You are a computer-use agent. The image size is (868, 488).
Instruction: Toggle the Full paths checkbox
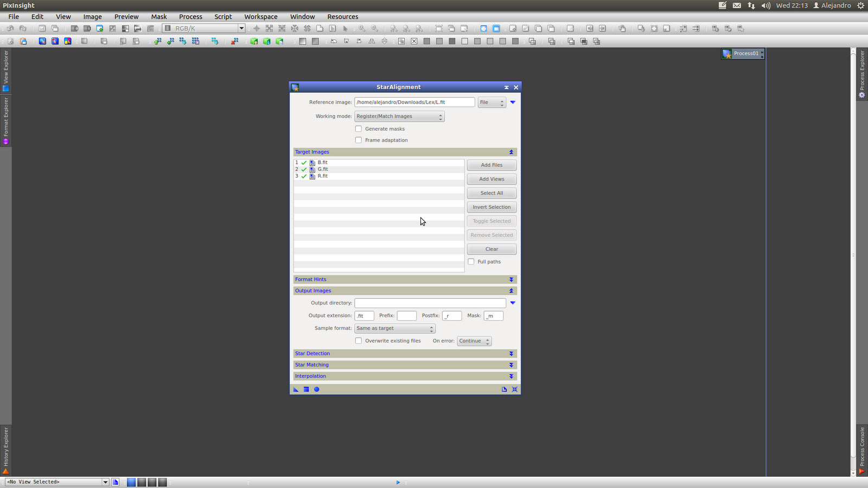tap(471, 262)
